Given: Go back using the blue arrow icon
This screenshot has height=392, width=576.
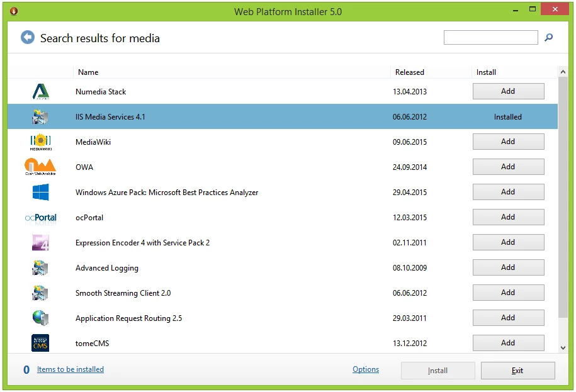Looking at the screenshot, I should [x=28, y=38].
